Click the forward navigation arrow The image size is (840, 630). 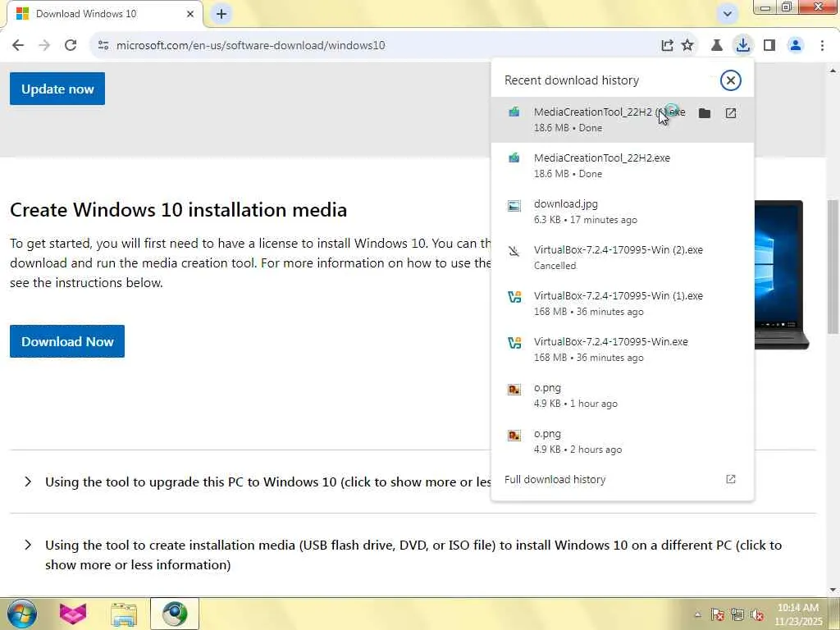44,45
